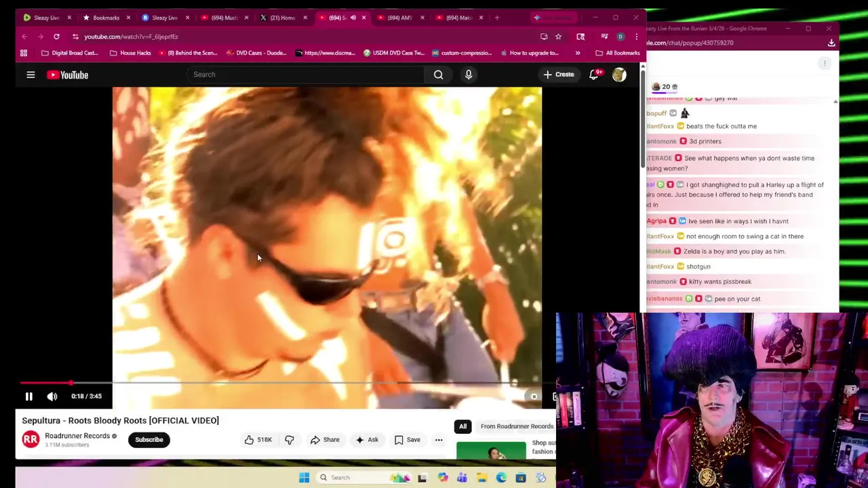The image size is (868, 488).
Task: Open the Behind the Scenes bookmark
Action: [187, 53]
